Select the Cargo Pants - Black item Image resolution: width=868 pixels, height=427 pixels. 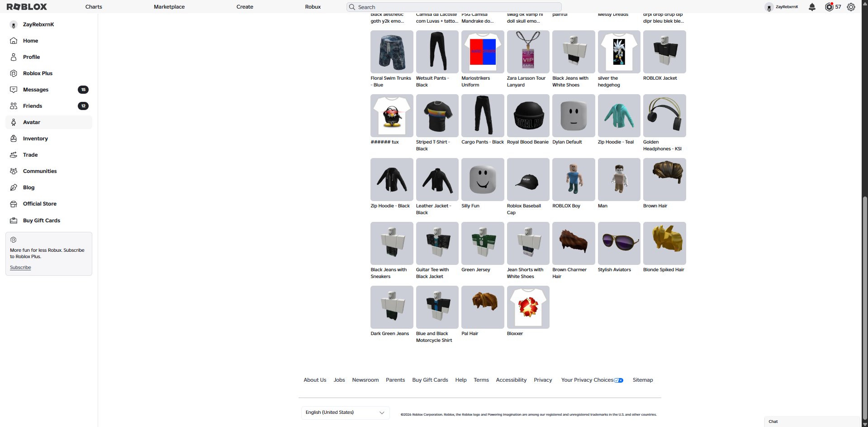coord(483,115)
